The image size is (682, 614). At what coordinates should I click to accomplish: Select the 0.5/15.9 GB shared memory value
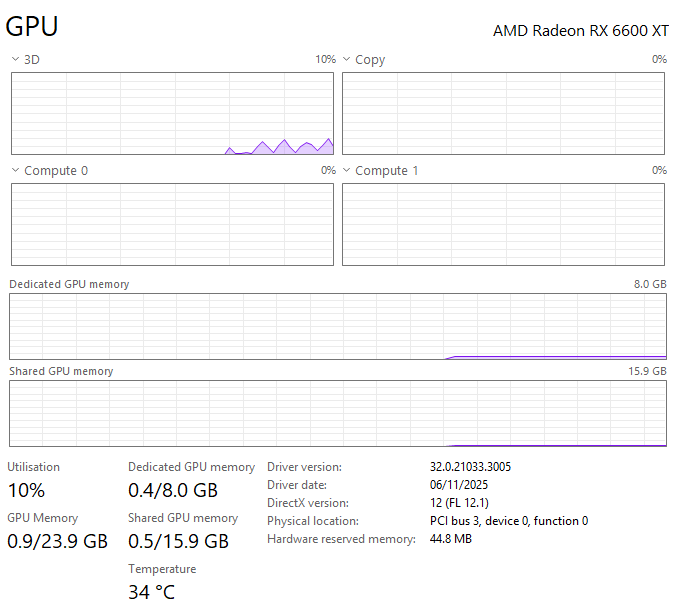[x=178, y=541]
